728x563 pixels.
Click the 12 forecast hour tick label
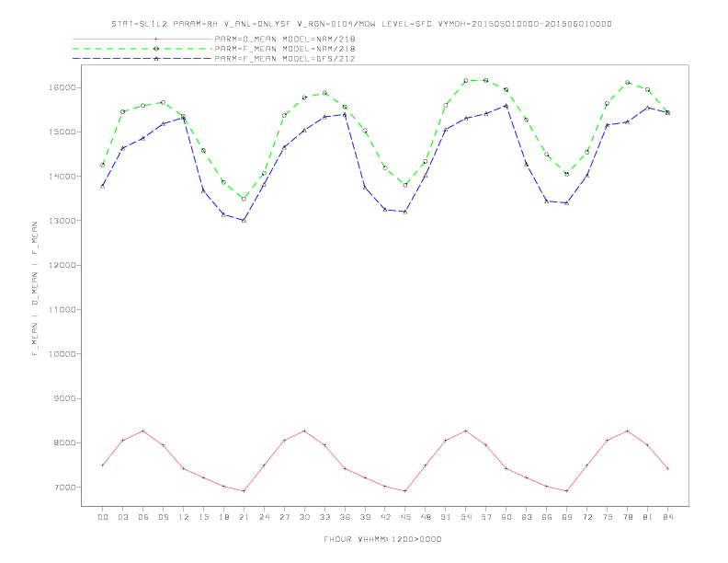(184, 517)
